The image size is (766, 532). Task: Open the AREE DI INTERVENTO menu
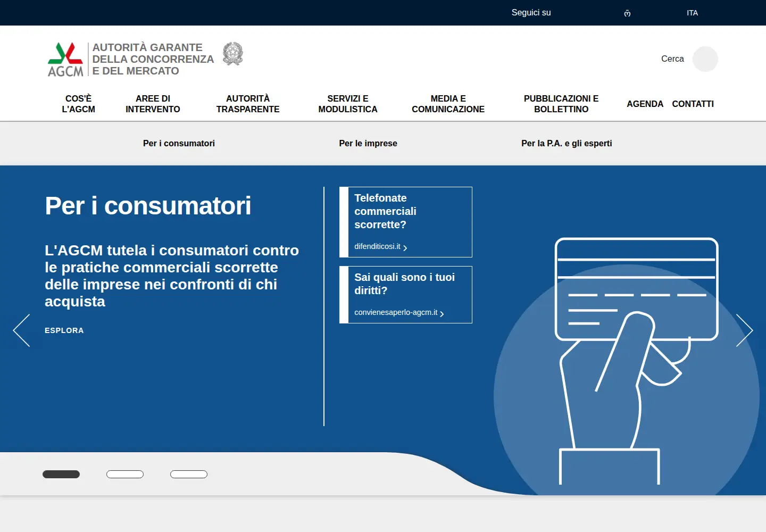coord(153,104)
